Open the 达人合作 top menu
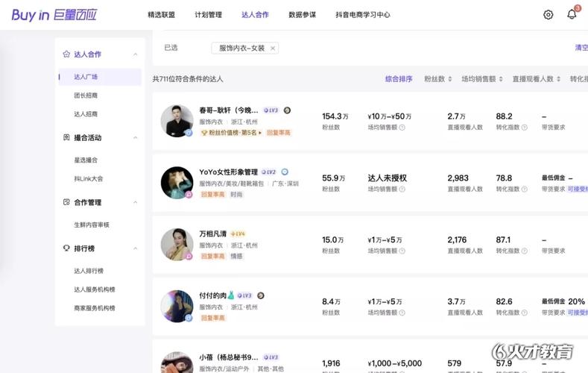 point(255,15)
